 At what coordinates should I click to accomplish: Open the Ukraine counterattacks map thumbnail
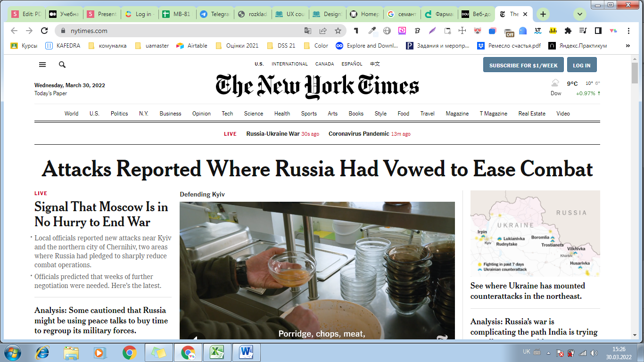[535, 233]
